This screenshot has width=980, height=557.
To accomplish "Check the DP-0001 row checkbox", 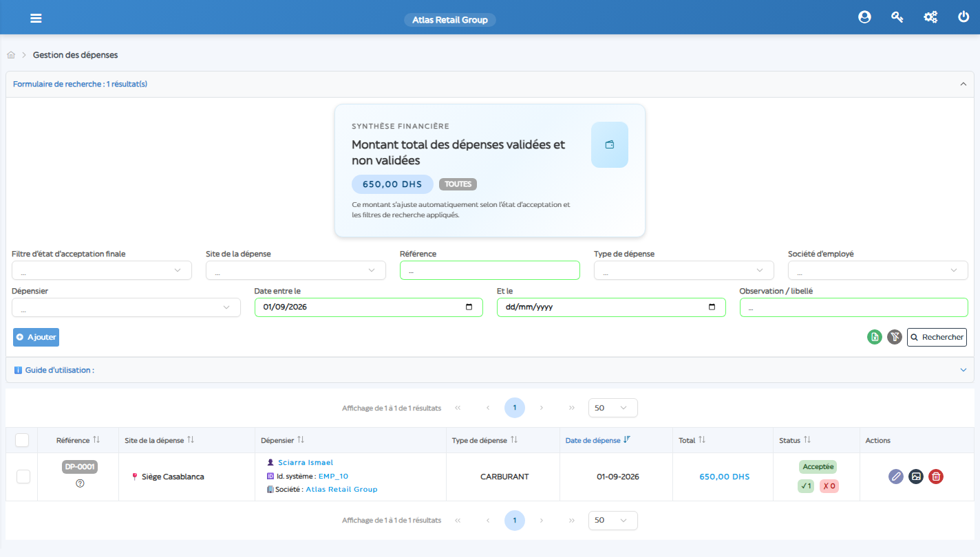I will (23, 477).
